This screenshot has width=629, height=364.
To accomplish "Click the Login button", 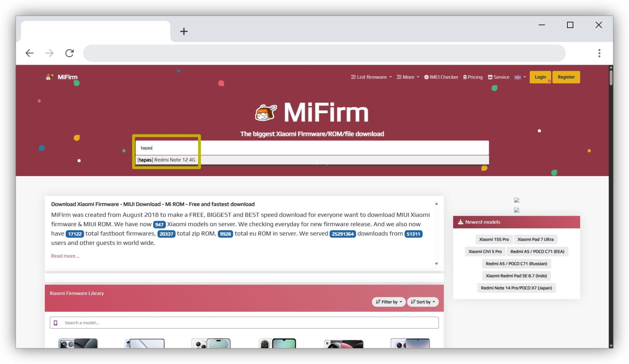I will point(540,77).
